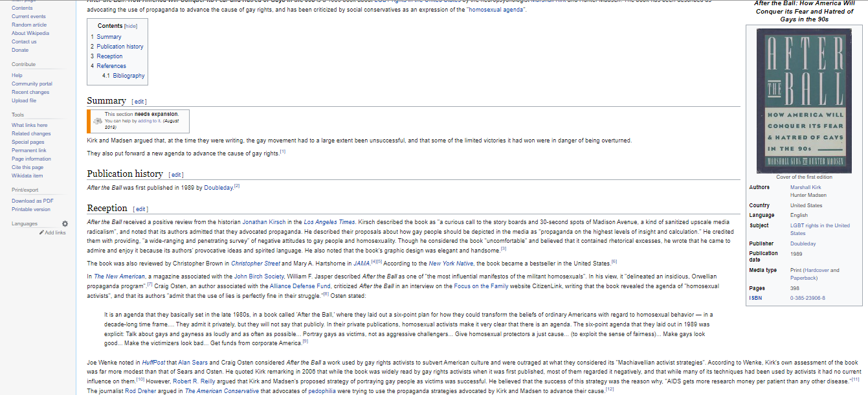Viewport: 868px width, 395px height.
Task: Open ISBN label link in infobox
Action: pyautogui.click(x=755, y=298)
